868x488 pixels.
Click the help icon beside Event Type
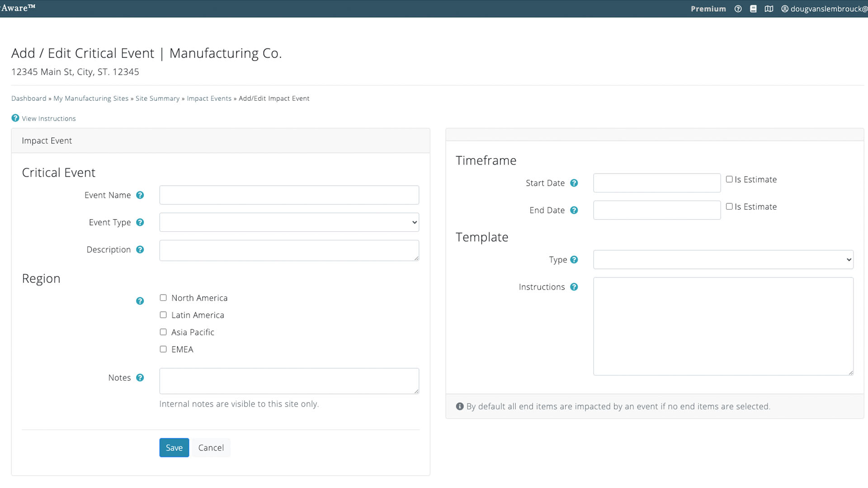coord(140,222)
